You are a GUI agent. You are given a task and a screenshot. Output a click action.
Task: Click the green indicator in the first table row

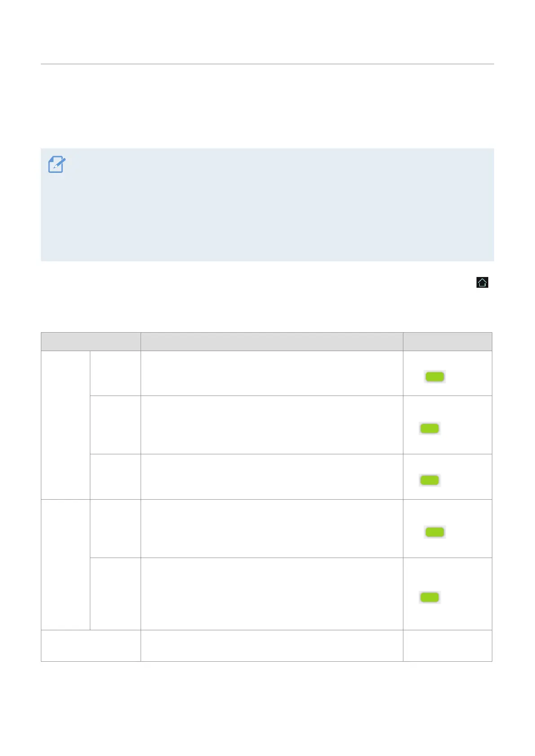point(435,377)
